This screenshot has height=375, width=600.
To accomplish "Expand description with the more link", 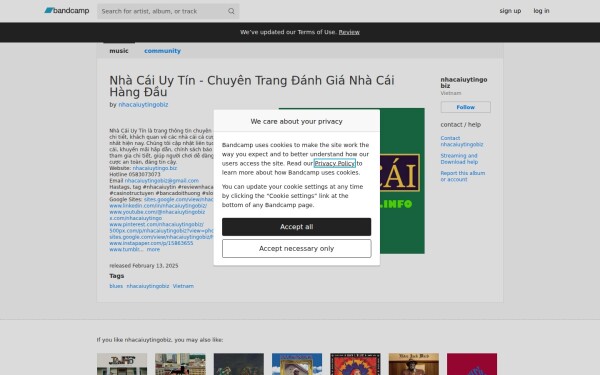I will [x=153, y=249].
